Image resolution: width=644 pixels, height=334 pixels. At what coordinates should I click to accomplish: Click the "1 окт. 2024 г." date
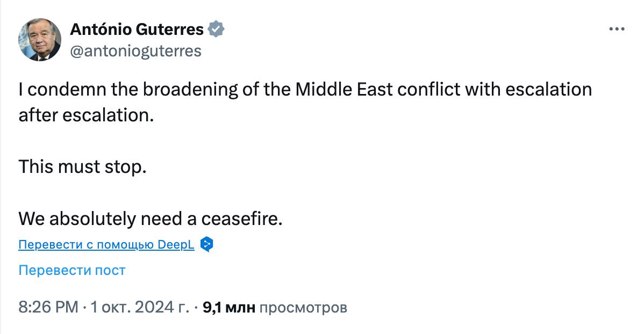point(140,308)
